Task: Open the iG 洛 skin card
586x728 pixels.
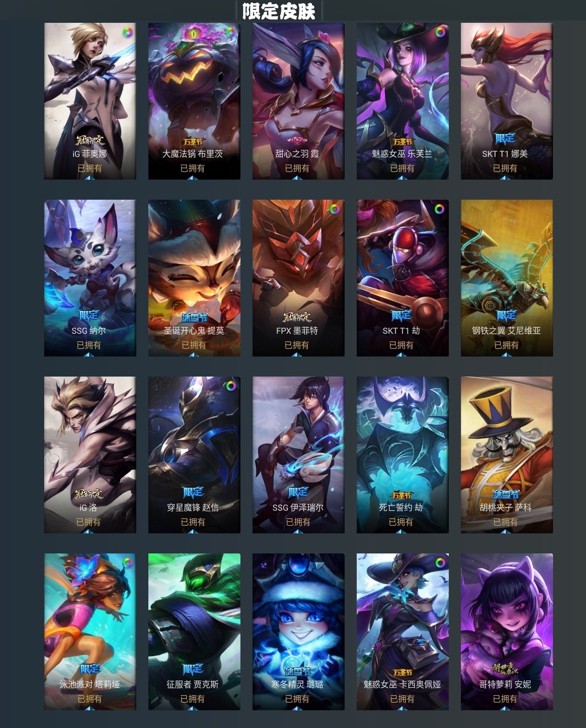Action: tap(90, 455)
